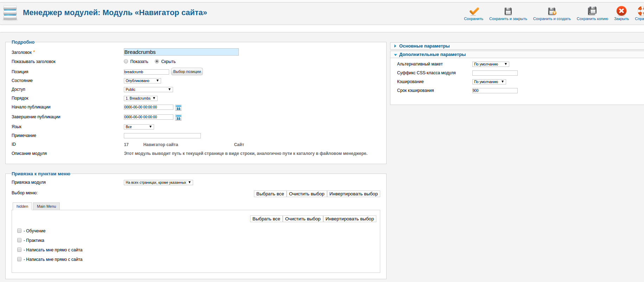Check the Обучение menu item checkbox
Screen dimensions: 644x282
pos(19,231)
